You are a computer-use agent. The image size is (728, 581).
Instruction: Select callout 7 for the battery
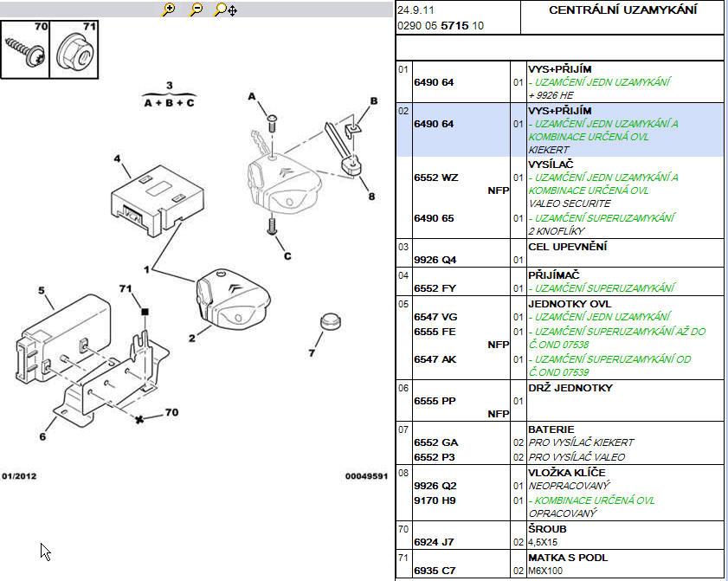coord(312,353)
